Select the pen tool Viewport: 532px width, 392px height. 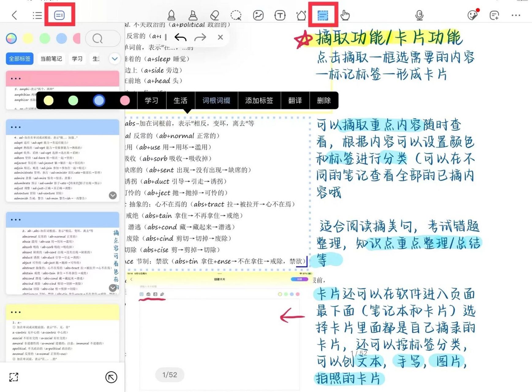coord(172,15)
